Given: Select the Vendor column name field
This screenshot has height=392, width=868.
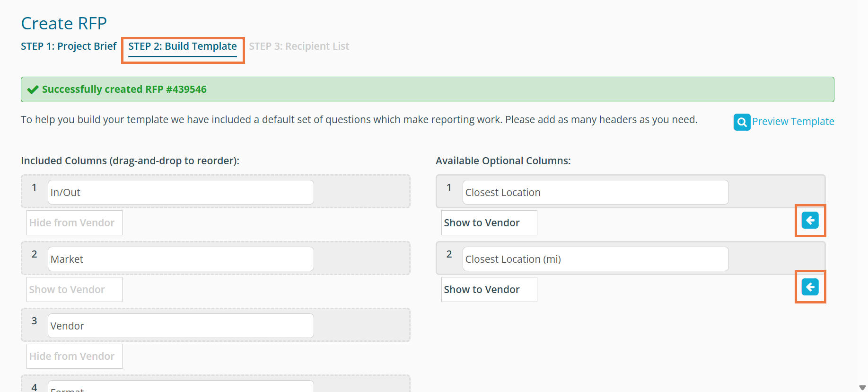Looking at the screenshot, I should point(181,326).
